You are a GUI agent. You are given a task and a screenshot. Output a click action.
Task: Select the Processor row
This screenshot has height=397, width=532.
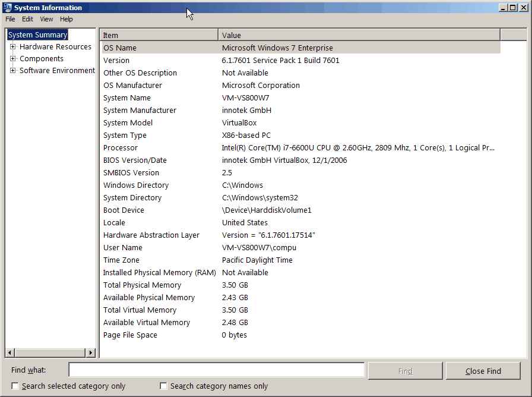301,148
